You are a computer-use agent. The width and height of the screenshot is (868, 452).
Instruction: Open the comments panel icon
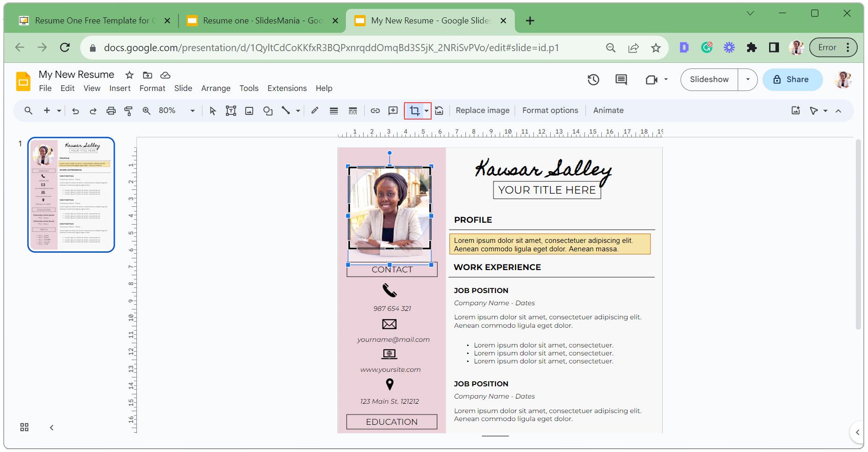tap(621, 80)
